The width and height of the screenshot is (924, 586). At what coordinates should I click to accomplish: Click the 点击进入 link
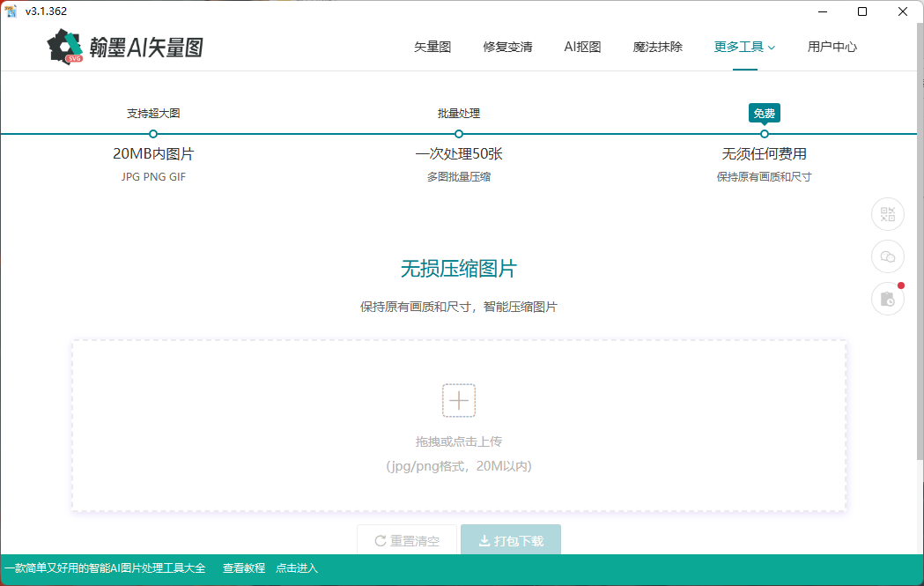pyautogui.click(x=297, y=568)
